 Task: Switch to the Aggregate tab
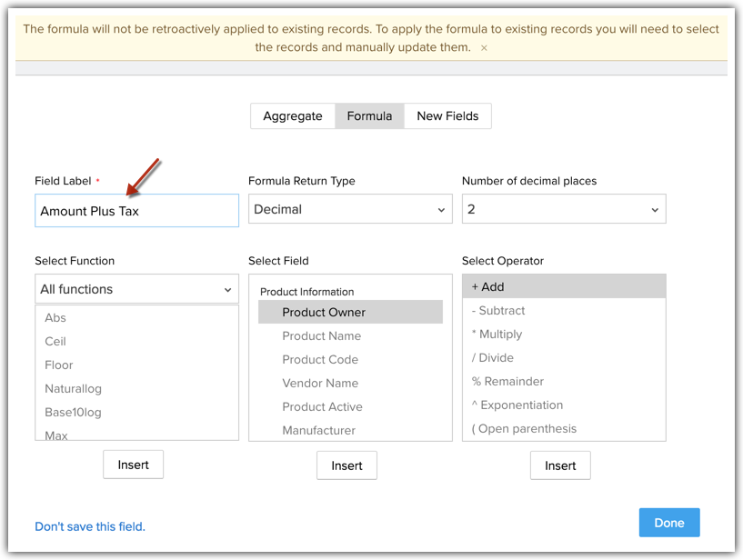(x=293, y=116)
